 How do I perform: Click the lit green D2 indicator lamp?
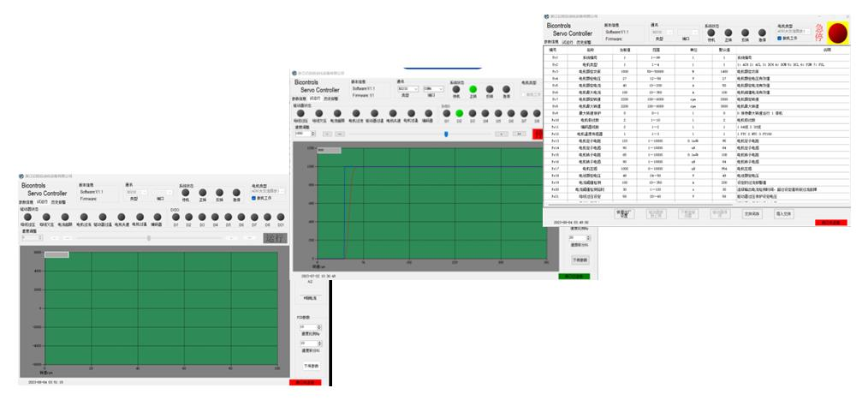point(460,113)
